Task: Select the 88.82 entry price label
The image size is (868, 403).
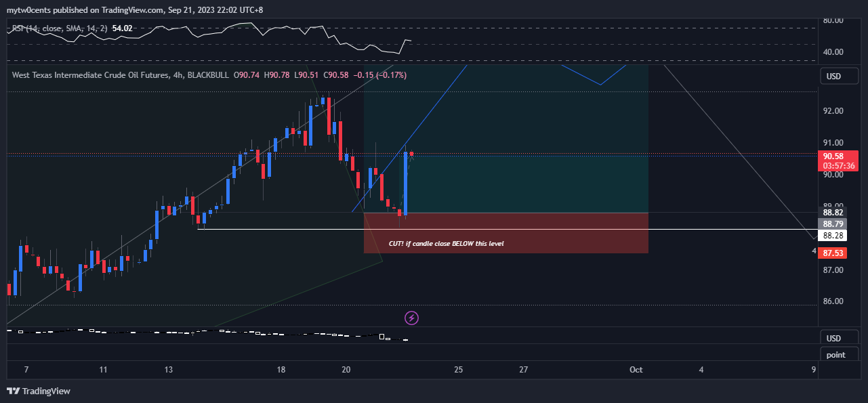Action: pyautogui.click(x=833, y=212)
